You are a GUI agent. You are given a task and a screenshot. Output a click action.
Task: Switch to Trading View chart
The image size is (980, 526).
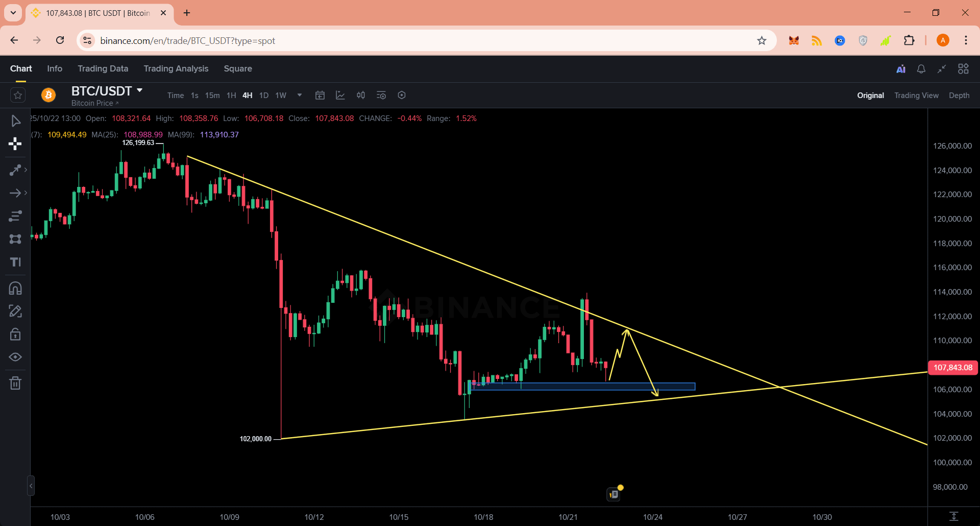[916, 95]
